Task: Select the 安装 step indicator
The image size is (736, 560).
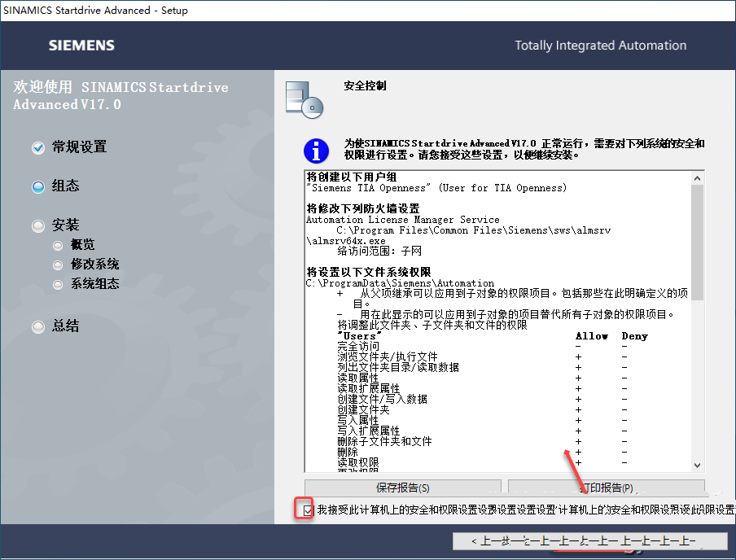Action: [x=38, y=225]
